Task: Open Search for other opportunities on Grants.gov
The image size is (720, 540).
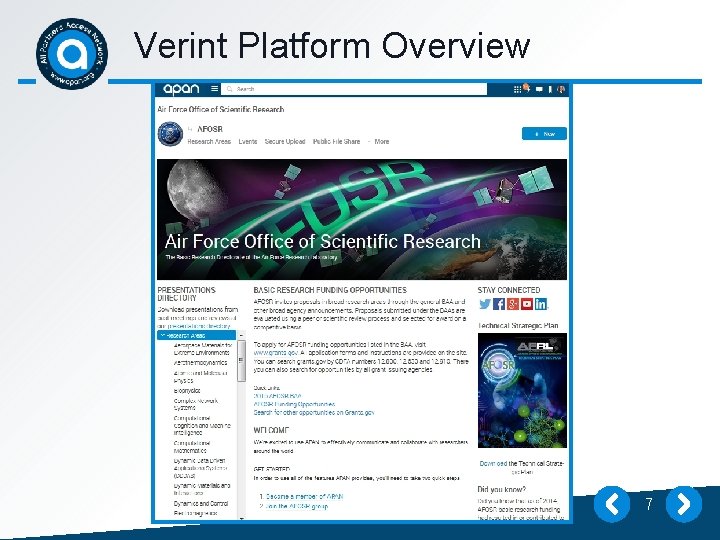Action: 314,412
